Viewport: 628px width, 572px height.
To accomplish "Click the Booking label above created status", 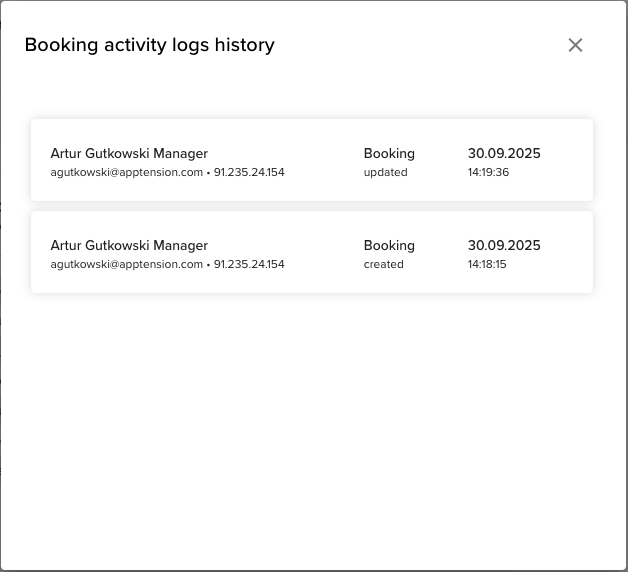I will (x=389, y=245).
